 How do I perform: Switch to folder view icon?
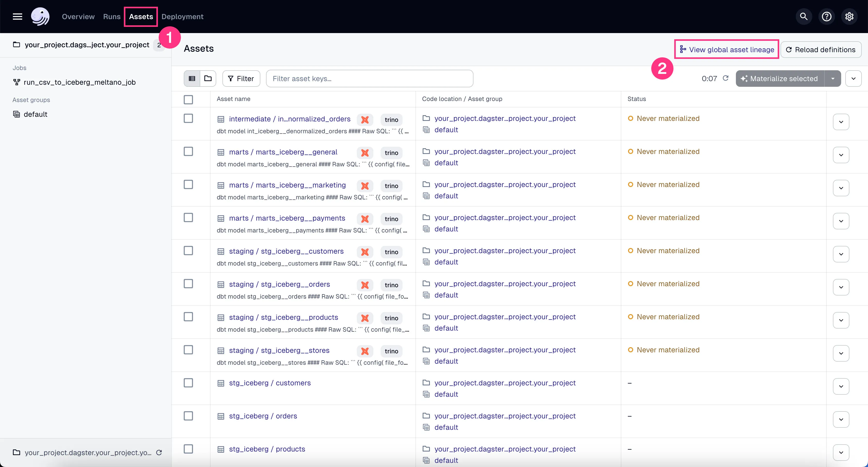(x=208, y=79)
